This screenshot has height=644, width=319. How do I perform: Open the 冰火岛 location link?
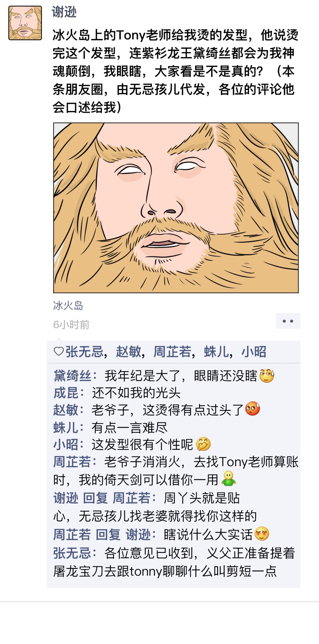pos(68,305)
